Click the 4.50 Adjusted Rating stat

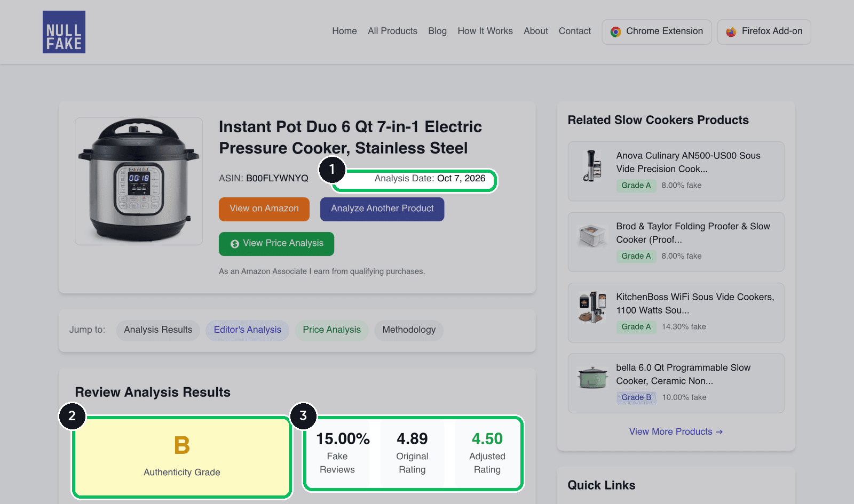point(487,453)
